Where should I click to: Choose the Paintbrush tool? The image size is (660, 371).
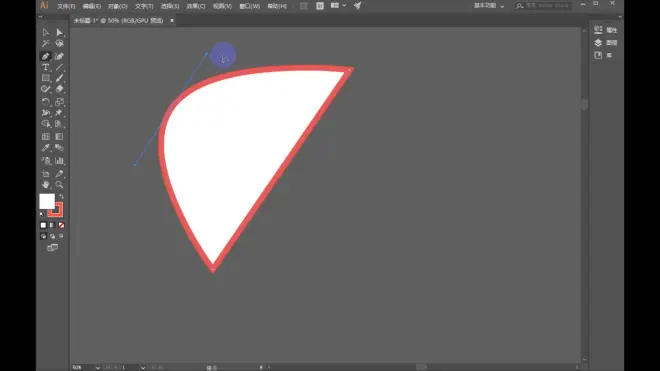point(59,78)
